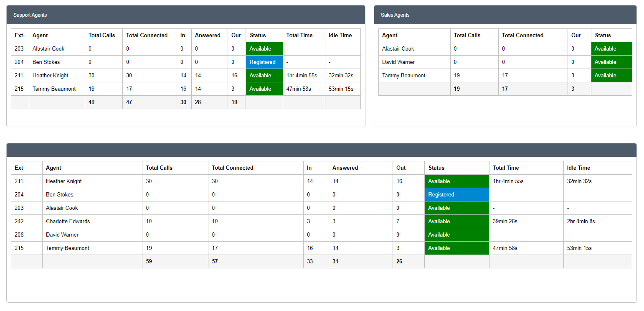Click Alastair Cook in the untitled bottom table
Image resolution: width=644 pixels, height=311 pixels.
pyautogui.click(x=62, y=208)
